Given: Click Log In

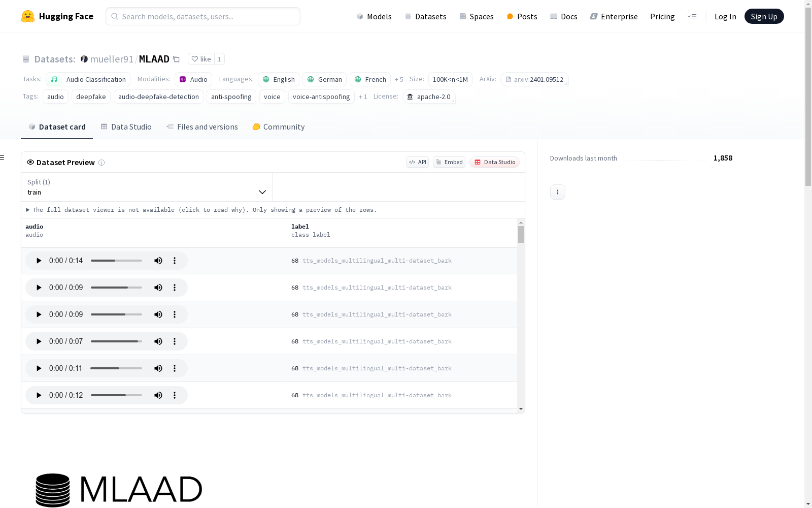Looking at the screenshot, I should (725, 16).
